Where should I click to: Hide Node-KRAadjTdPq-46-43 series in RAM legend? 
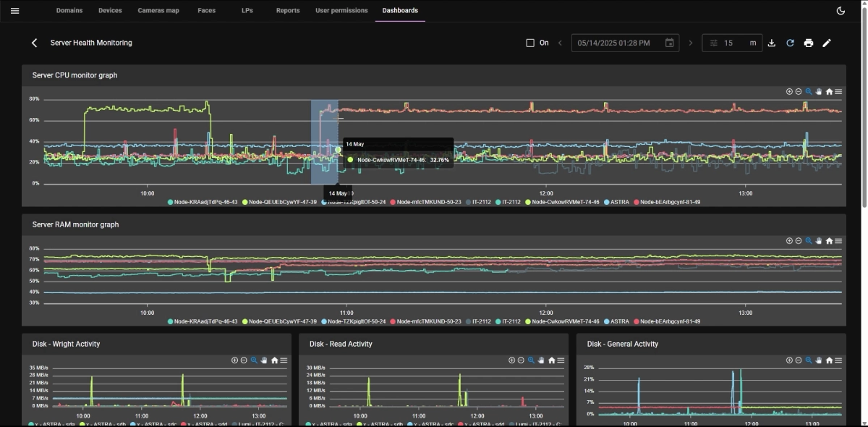click(202, 321)
